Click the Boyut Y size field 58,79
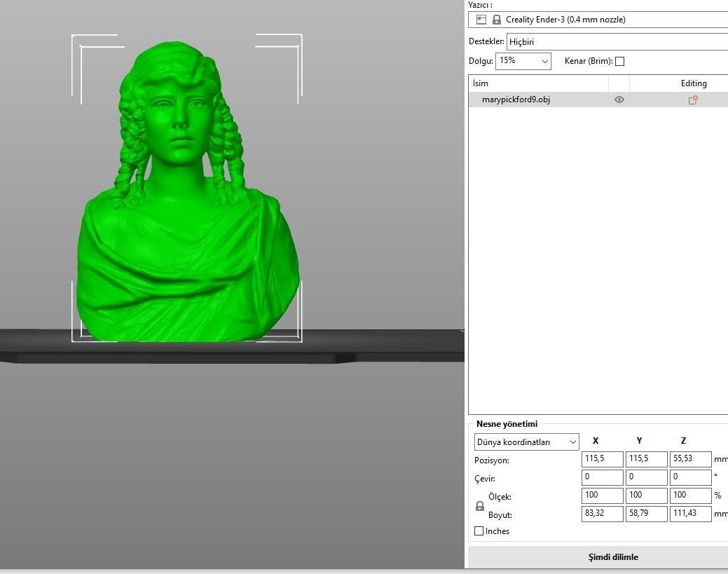 (646, 514)
